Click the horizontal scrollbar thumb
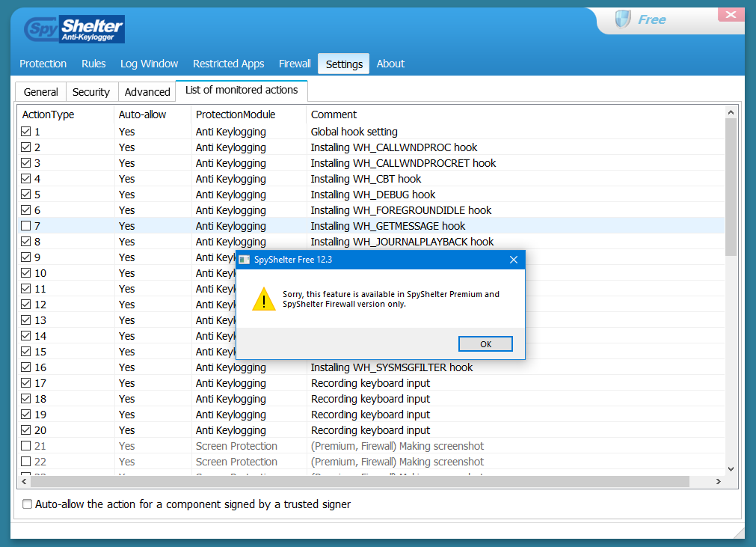This screenshot has width=756, height=547. 360,481
